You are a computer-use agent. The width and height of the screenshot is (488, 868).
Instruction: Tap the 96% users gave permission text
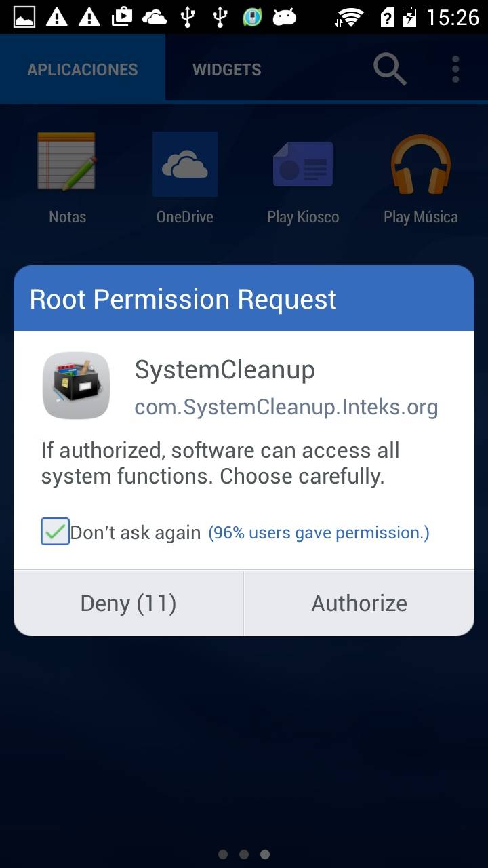coord(319,532)
